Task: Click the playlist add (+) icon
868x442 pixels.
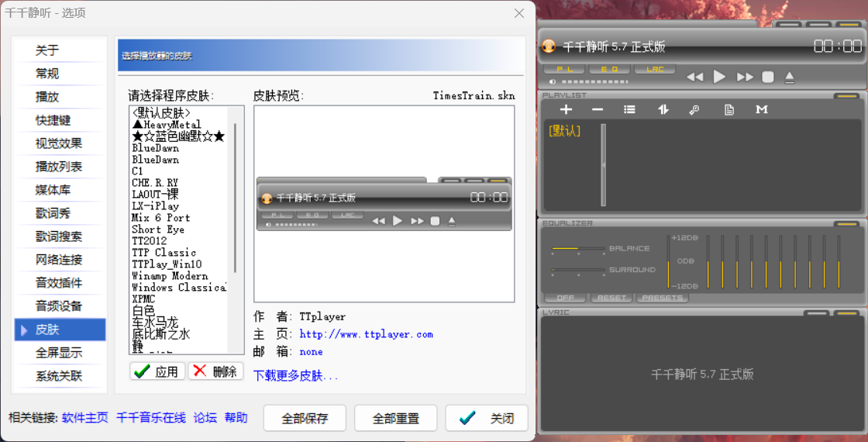Action: pyautogui.click(x=566, y=109)
